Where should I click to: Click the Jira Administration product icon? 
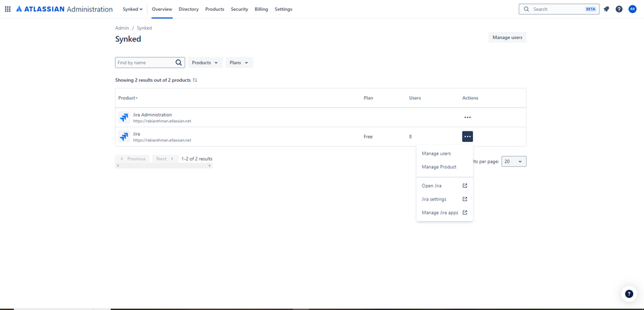tap(124, 118)
